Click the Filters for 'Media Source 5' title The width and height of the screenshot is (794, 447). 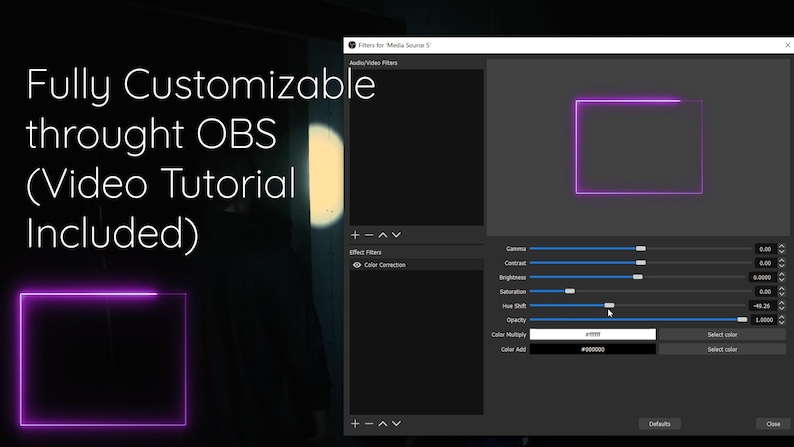click(394, 45)
